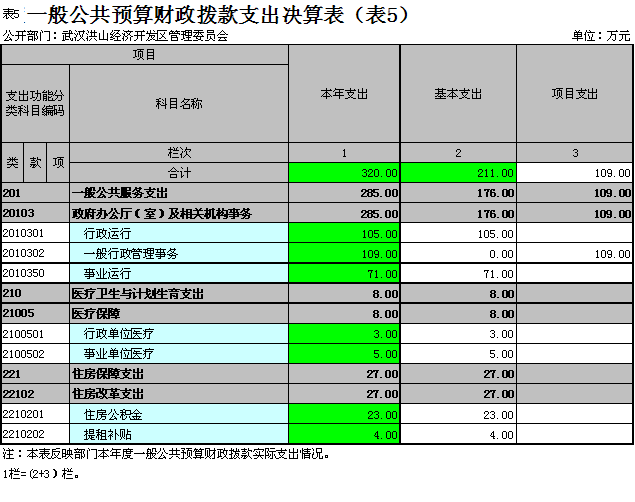Image resolution: width=635 pixels, height=502 pixels.
Task: Click the 栏次 row label cell
Action: pos(178,153)
